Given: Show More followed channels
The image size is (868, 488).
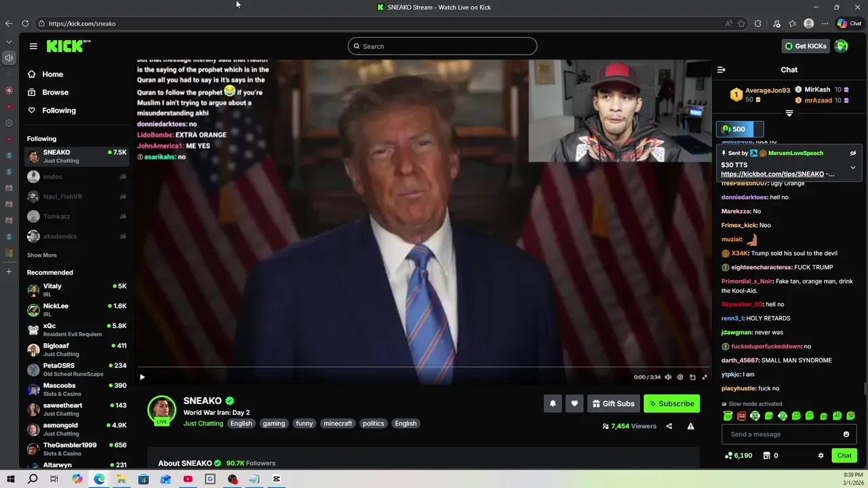Looking at the screenshot, I should (41, 256).
